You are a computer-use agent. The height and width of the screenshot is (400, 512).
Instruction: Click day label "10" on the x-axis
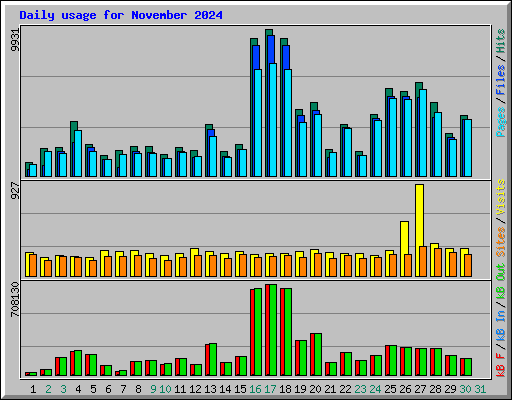pyautogui.click(x=165, y=389)
